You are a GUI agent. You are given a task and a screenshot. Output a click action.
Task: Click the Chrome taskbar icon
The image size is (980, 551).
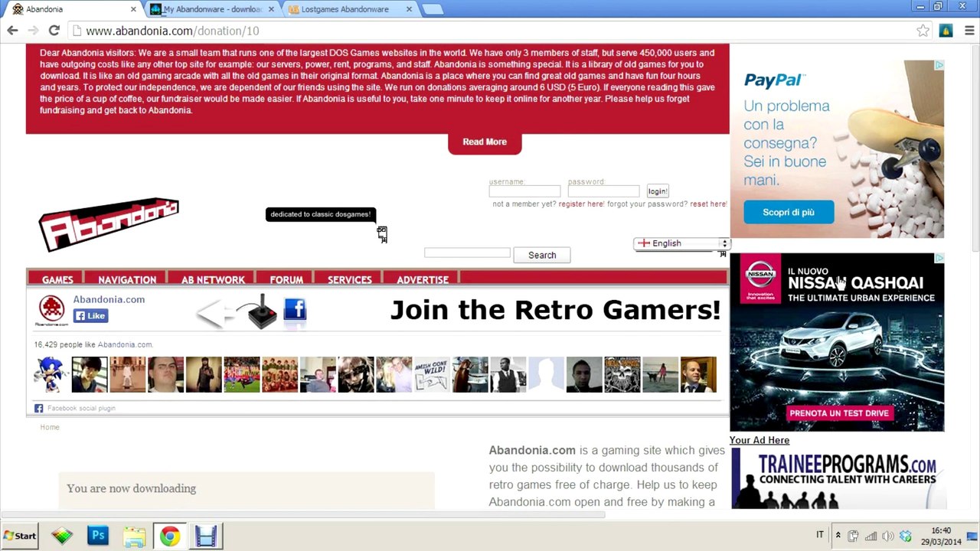click(170, 536)
